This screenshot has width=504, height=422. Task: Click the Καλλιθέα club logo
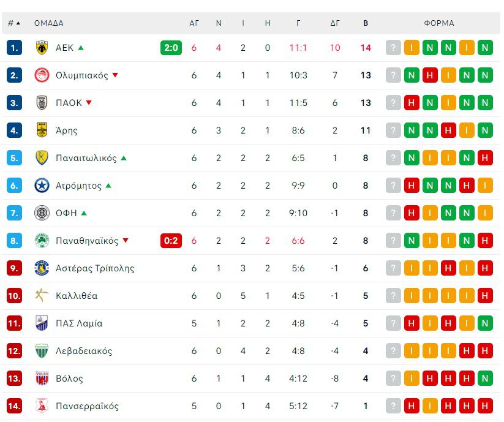pyautogui.click(x=42, y=296)
